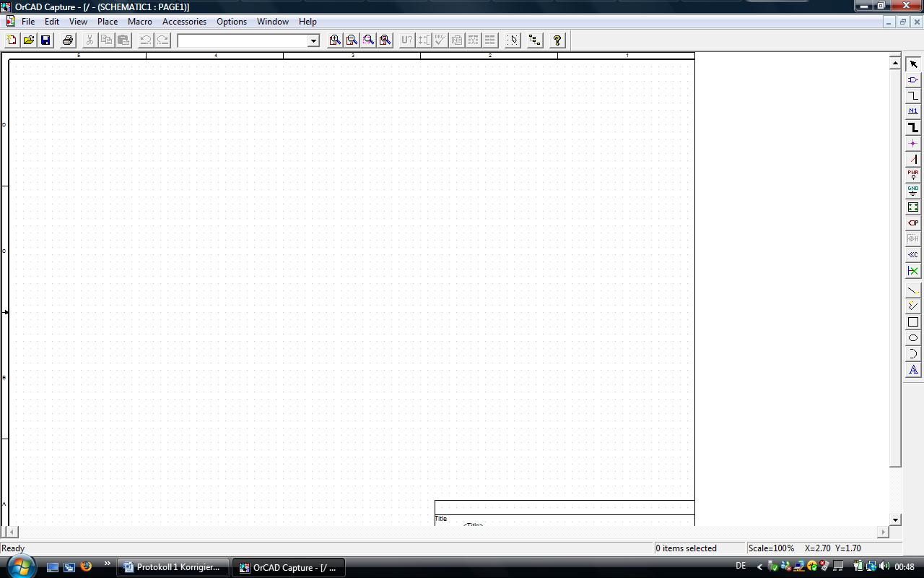Select the Place Hierarchical Block tool

pyautogui.click(x=913, y=207)
